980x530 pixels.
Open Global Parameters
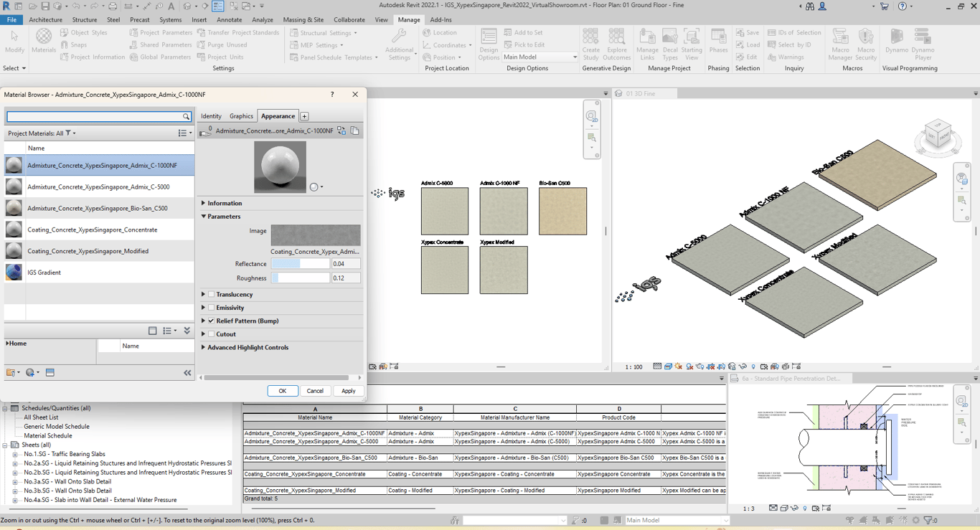(160, 57)
